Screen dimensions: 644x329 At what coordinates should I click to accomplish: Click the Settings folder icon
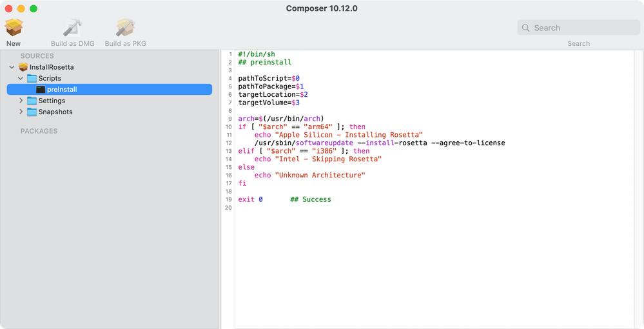point(32,101)
